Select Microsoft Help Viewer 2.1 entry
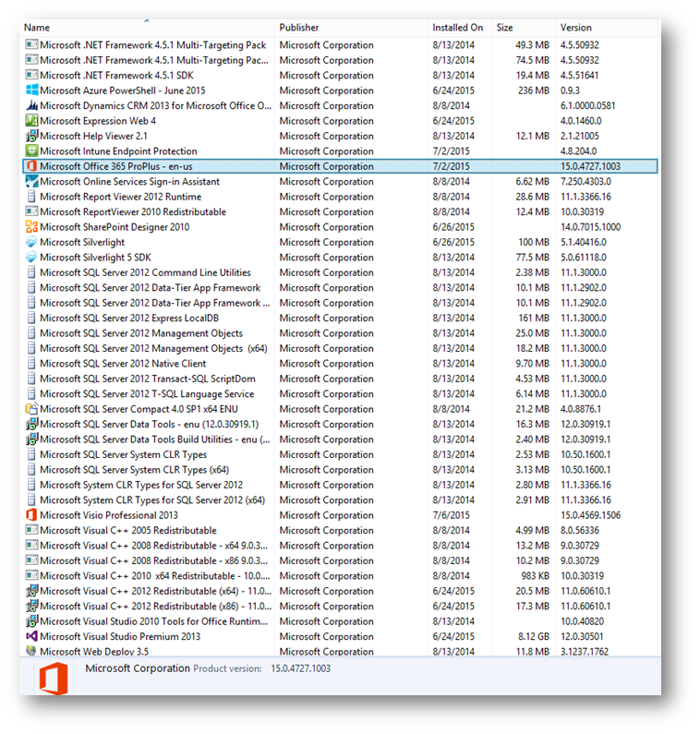700x734 pixels. [x=93, y=136]
